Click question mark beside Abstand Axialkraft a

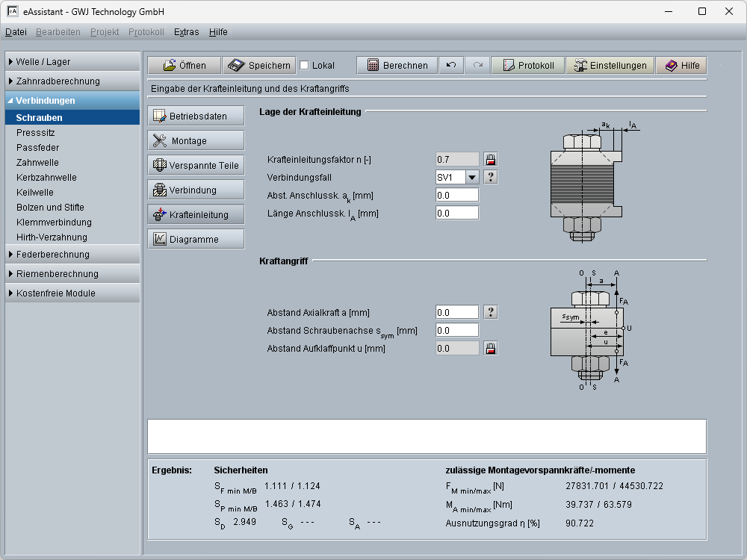(491, 312)
